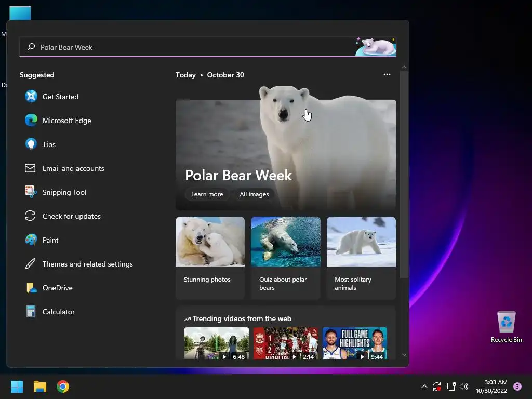Image resolution: width=532 pixels, height=399 pixels.
Task: Open the notification count badge
Action: click(517, 387)
